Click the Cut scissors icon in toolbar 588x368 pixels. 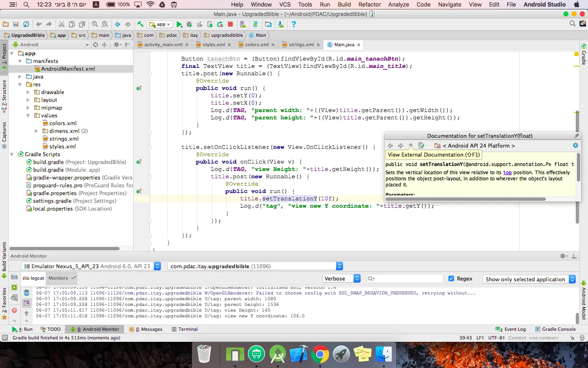[x=62, y=25]
